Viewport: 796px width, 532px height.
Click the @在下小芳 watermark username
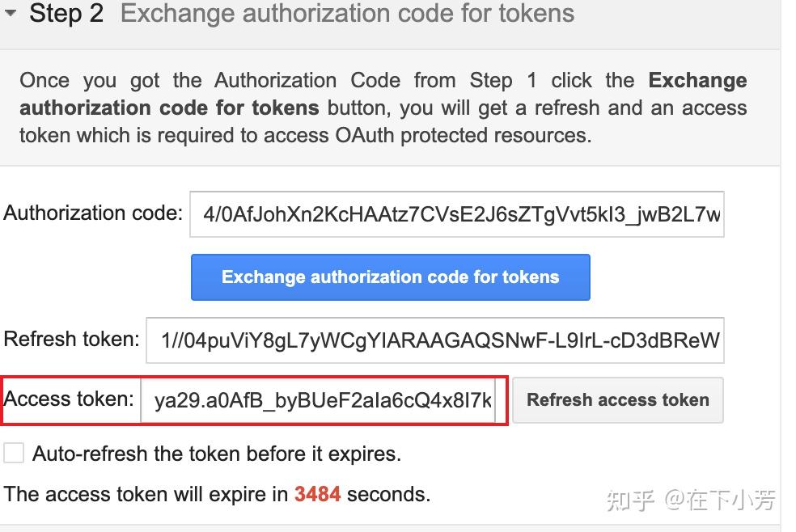[720, 500]
